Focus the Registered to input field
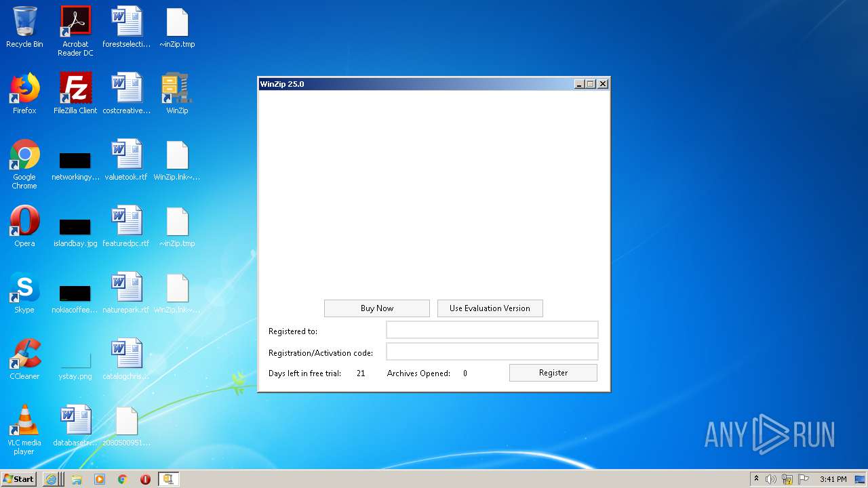The width and height of the screenshot is (868, 488). click(492, 330)
